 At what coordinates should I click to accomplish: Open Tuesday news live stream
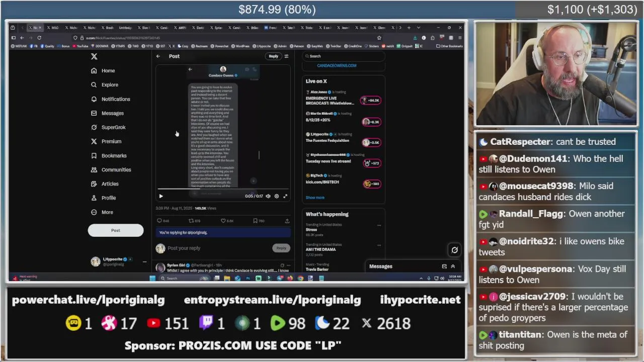point(344,160)
